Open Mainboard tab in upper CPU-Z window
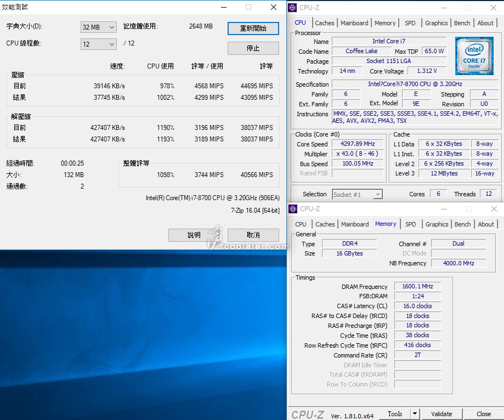 354,23
